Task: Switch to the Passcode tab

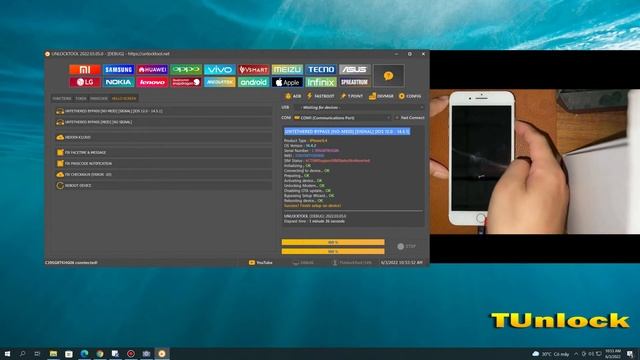Action: (99, 98)
